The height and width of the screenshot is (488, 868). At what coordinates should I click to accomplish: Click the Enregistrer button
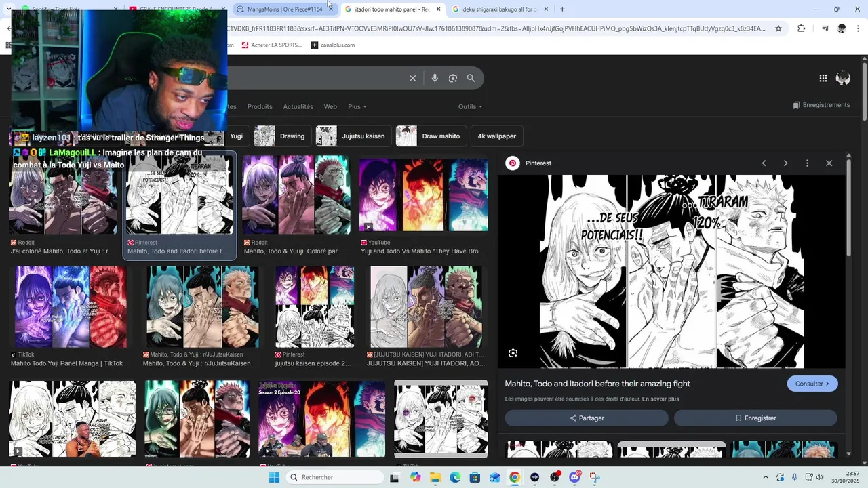pos(755,418)
